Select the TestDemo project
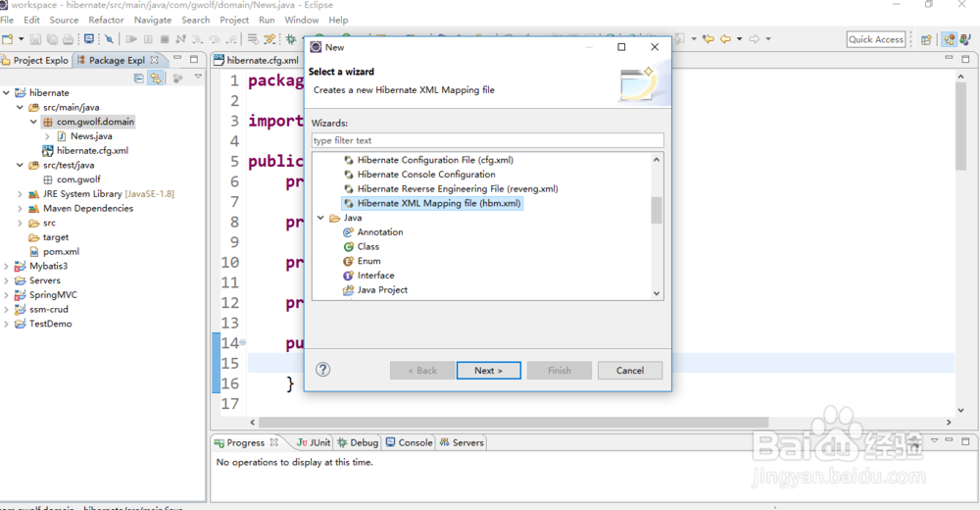 pos(43,324)
